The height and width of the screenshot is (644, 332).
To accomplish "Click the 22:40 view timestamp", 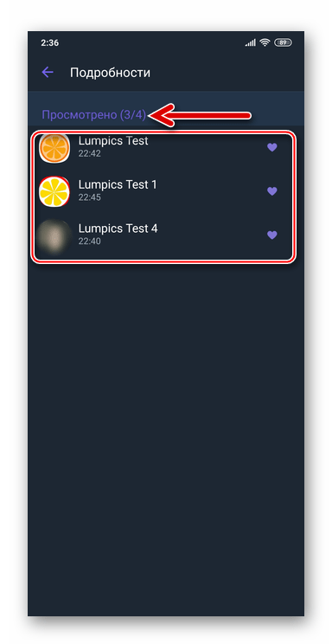I will [x=89, y=241].
